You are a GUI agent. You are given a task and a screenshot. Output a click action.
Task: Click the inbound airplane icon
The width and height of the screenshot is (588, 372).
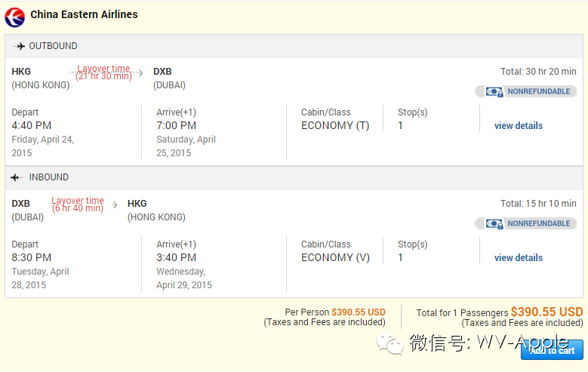click(x=17, y=178)
